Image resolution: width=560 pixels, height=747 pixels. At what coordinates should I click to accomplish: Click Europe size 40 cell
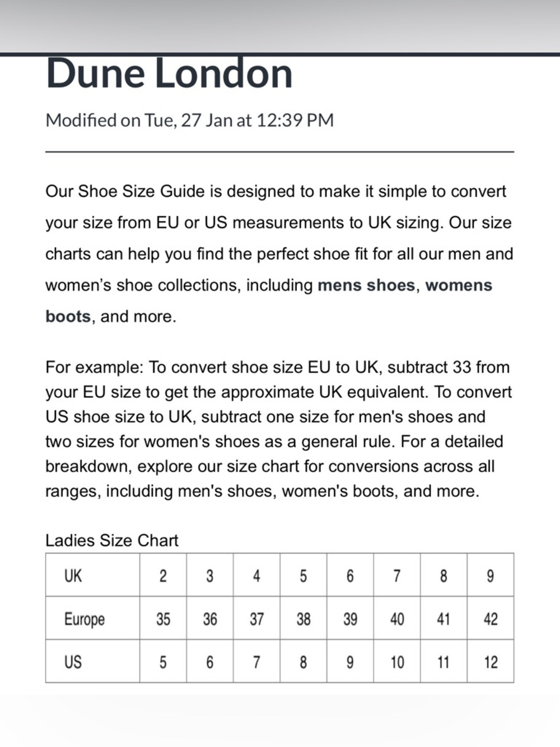pyautogui.click(x=397, y=618)
